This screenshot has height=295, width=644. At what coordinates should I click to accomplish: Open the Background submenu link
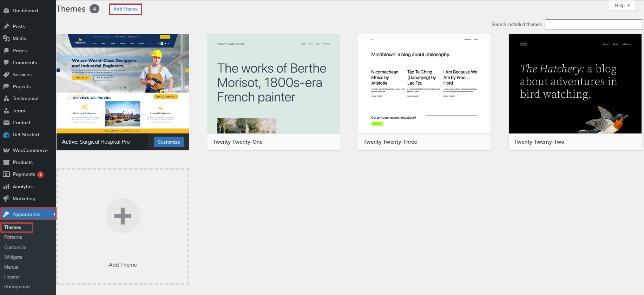(x=17, y=287)
